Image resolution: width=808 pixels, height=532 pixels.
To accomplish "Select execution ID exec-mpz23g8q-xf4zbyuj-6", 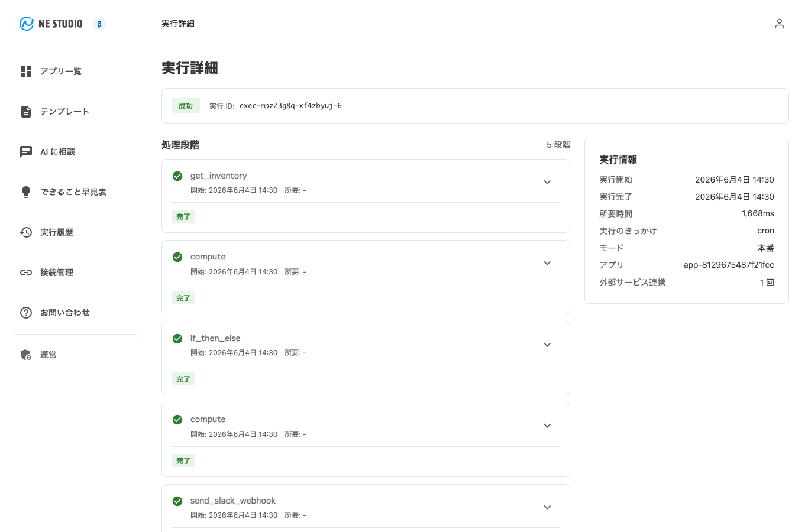I will pos(290,106).
